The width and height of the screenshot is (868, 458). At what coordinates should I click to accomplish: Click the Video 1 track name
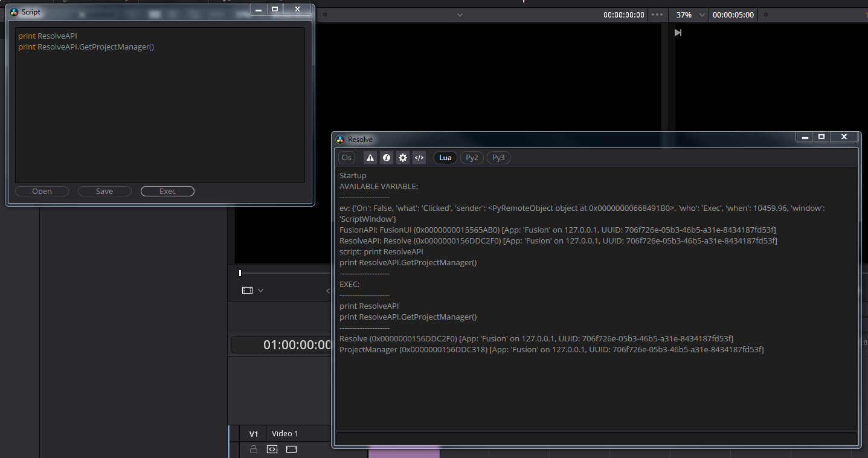(x=285, y=433)
